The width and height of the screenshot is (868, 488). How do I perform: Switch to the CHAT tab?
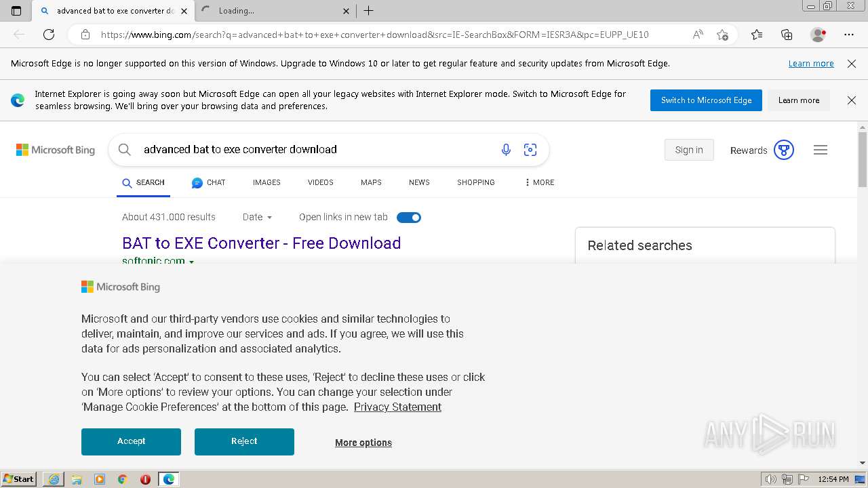208,183
